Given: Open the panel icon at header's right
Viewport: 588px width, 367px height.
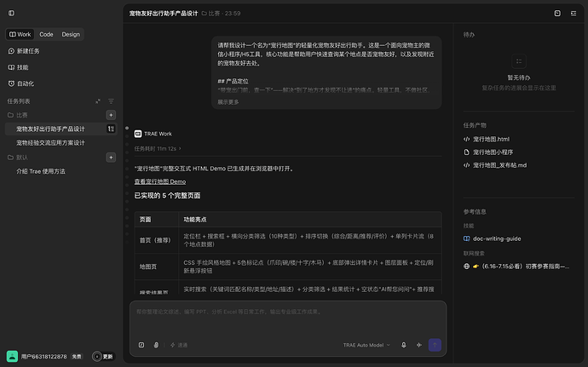Looking at the screenshot, I should click(x=557, y=13).
